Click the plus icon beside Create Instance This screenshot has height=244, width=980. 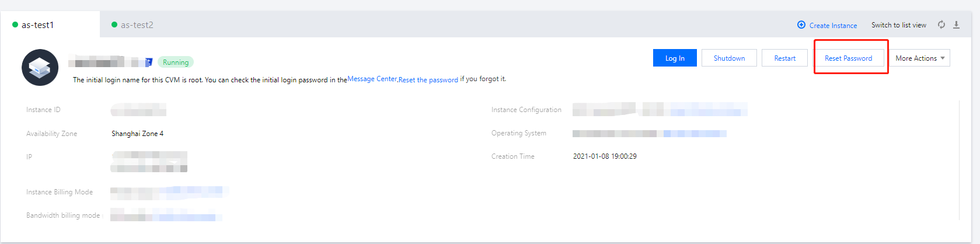coord(801,25)
